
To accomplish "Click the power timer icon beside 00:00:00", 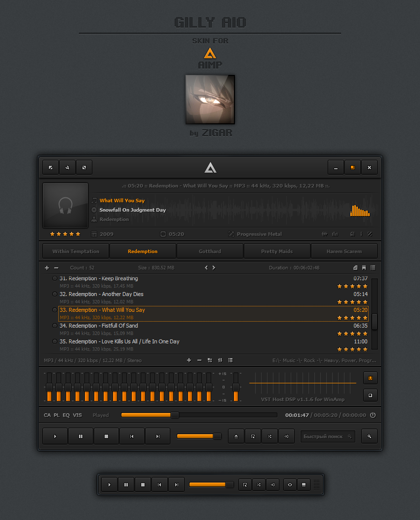I will coord(373,415).
